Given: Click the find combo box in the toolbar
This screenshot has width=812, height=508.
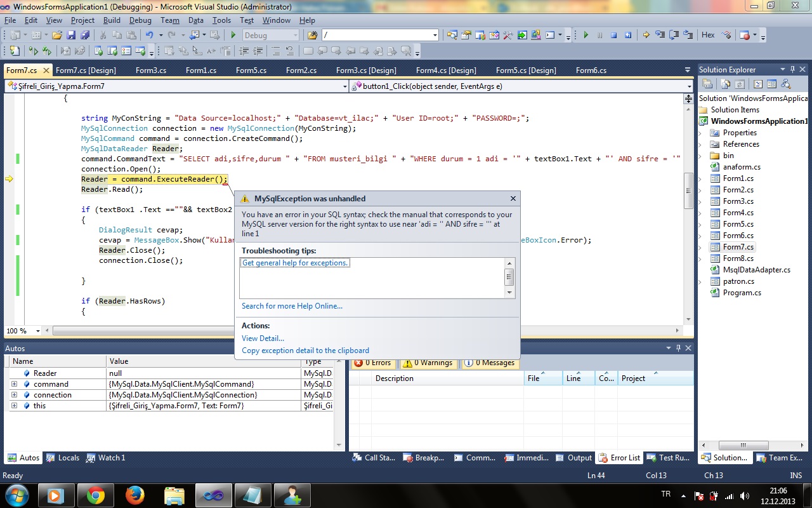Looking at the screenshot, I should pyautogui.click(x=381, y=36).
